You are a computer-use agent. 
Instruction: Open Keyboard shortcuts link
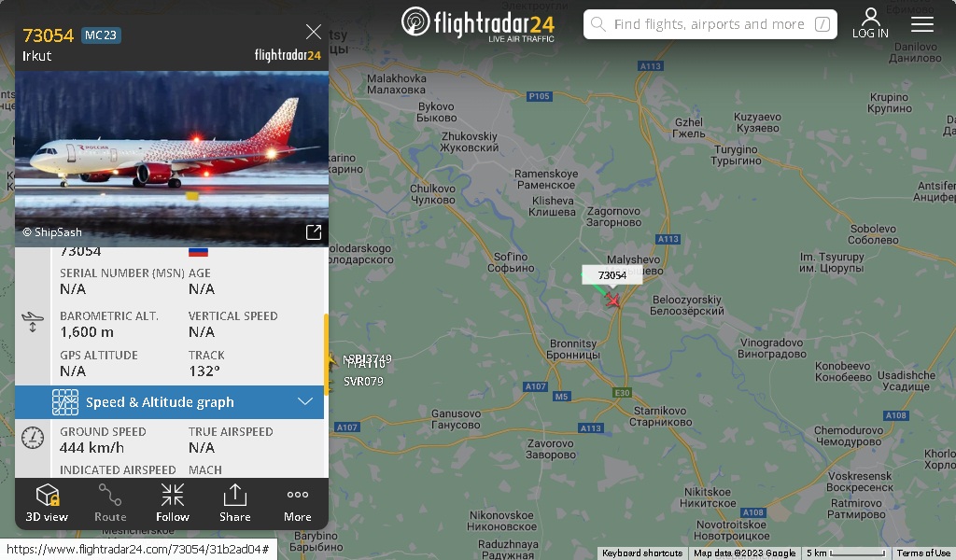(642, 553)
